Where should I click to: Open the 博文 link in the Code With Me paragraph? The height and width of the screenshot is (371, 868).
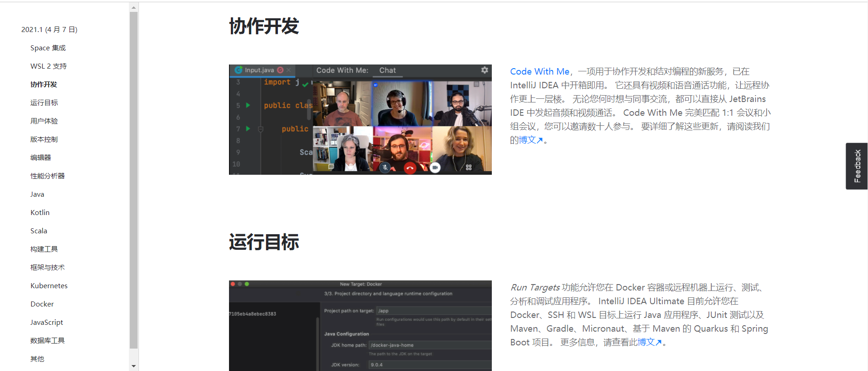(531, 140)
